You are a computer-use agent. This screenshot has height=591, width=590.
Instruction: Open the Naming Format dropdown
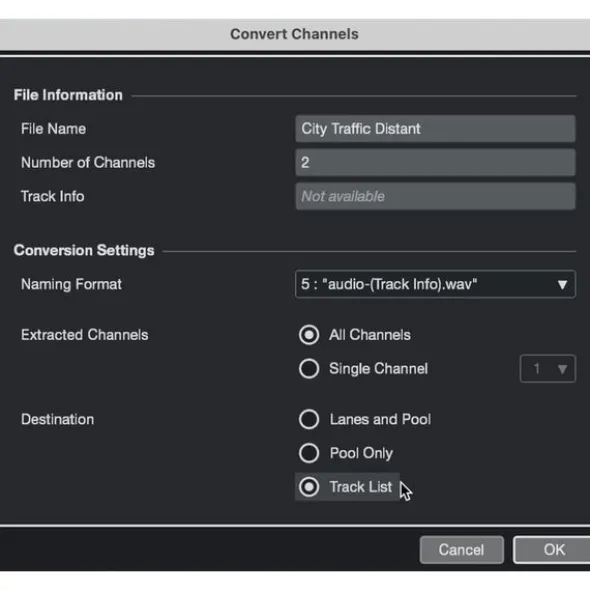pyautogui.click(x=435, y=284)
